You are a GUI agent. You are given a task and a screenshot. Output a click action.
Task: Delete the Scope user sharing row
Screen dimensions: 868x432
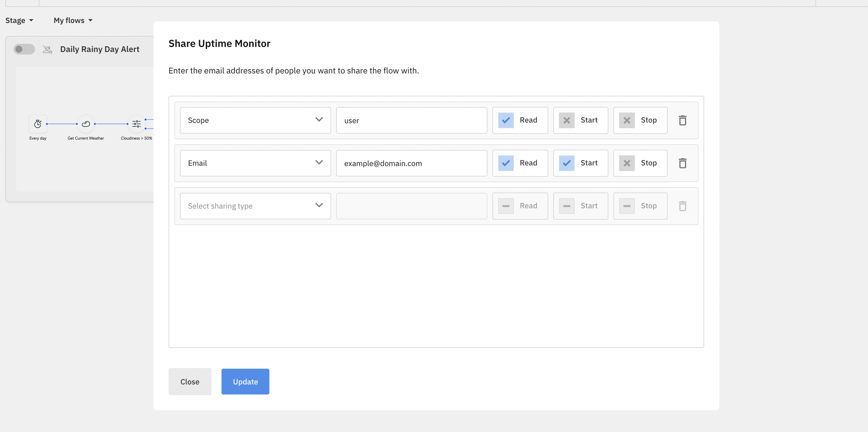682,120
